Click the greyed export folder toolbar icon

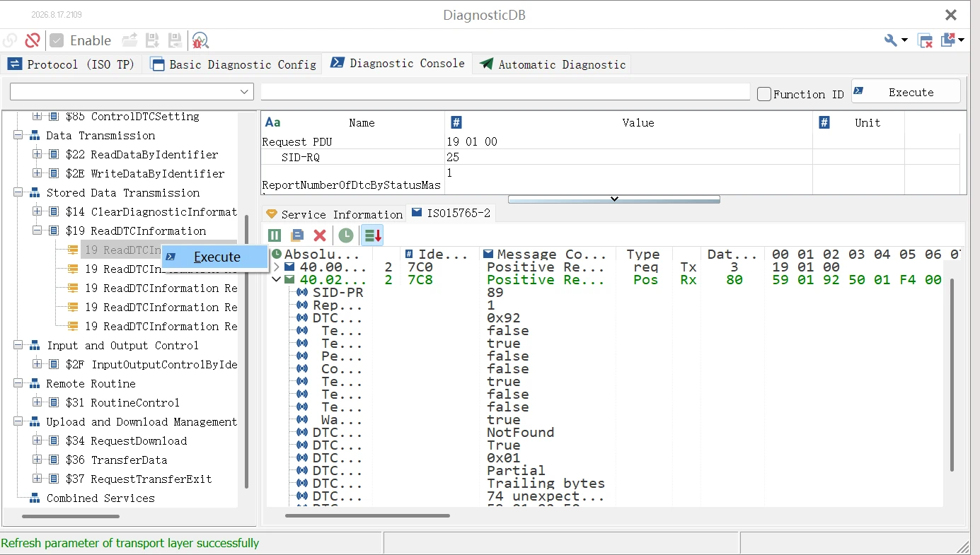129,40
